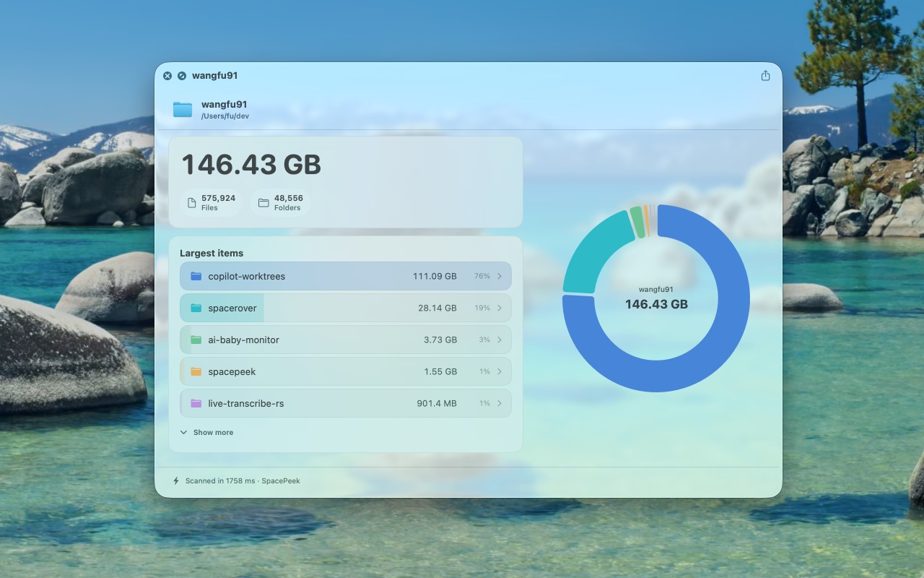The width and height of the screenshot is (924, 578).
Task: Click the 1.55 GB size value
Action: click(x=440, y=371)
